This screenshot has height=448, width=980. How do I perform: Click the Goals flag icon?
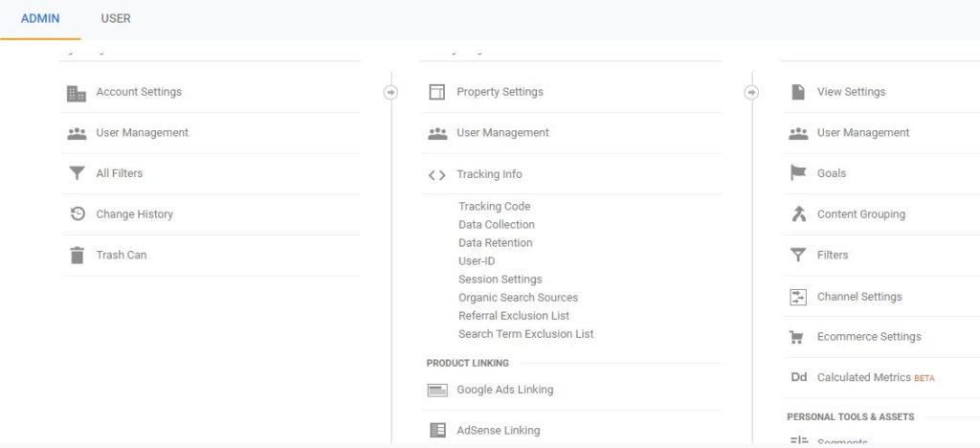[798, 173]
